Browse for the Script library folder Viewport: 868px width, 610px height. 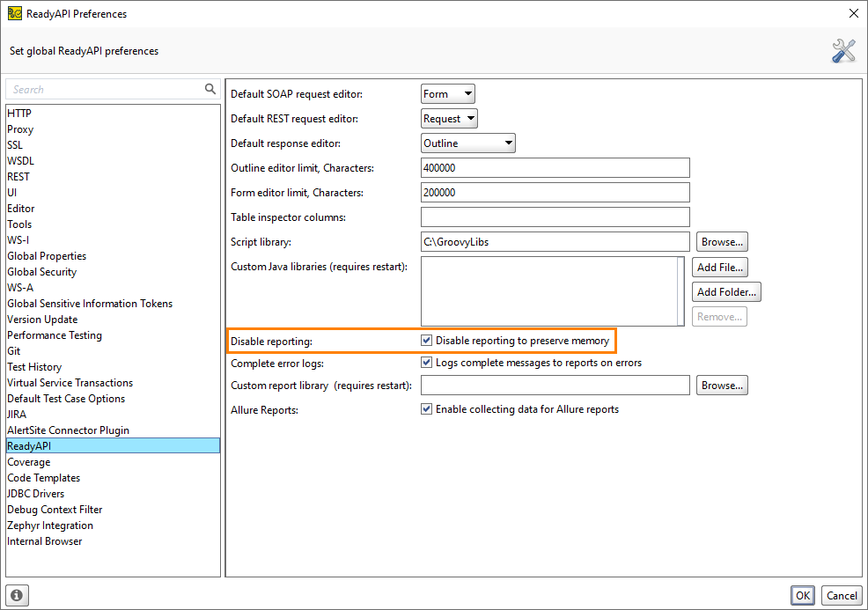click(x=722, y=242)
